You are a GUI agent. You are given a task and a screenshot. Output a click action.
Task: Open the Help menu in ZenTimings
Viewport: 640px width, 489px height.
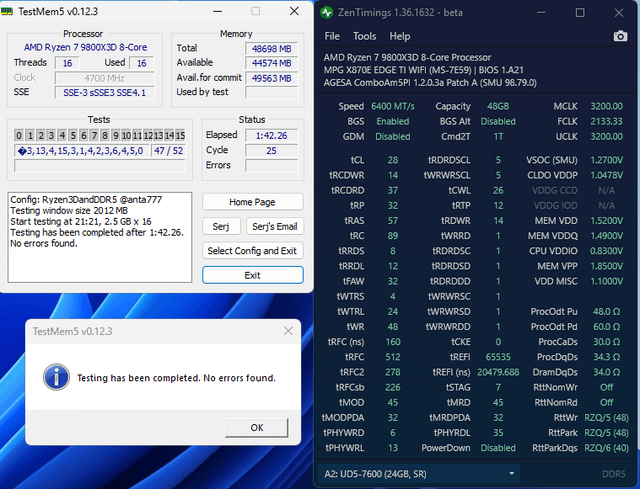point(400,36)
